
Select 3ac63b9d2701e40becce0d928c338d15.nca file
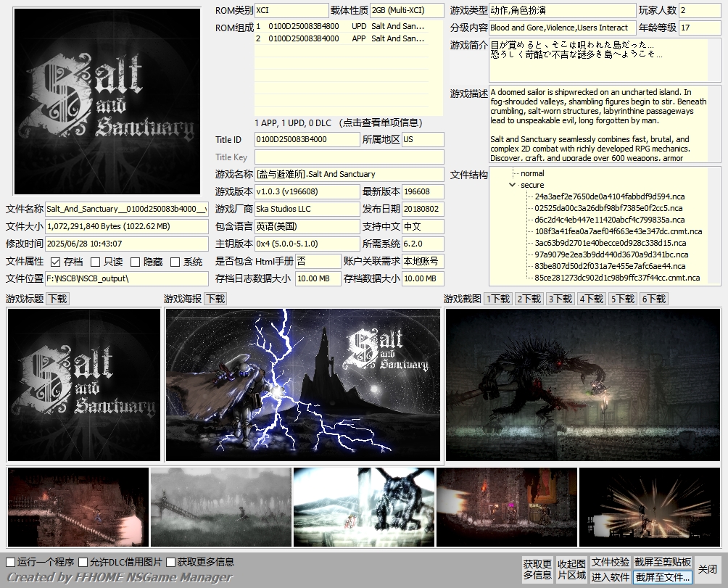(x=610, y=243)
